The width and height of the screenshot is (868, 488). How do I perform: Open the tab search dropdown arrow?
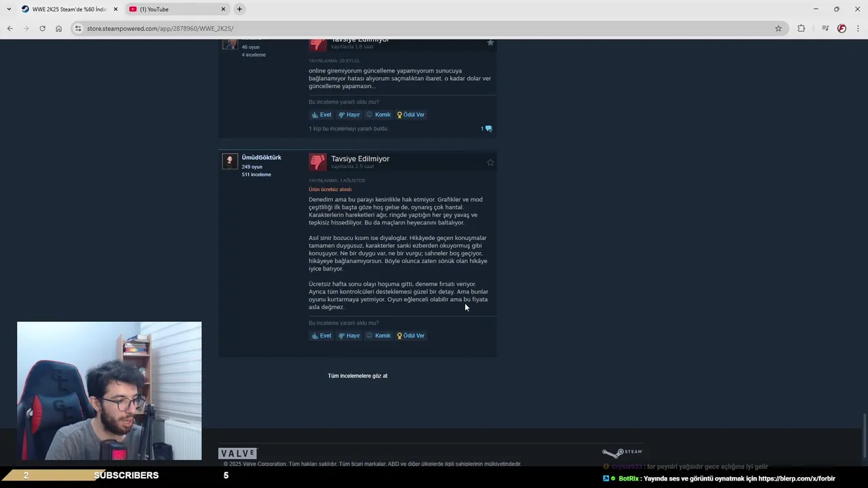click(x=8, y=9)
